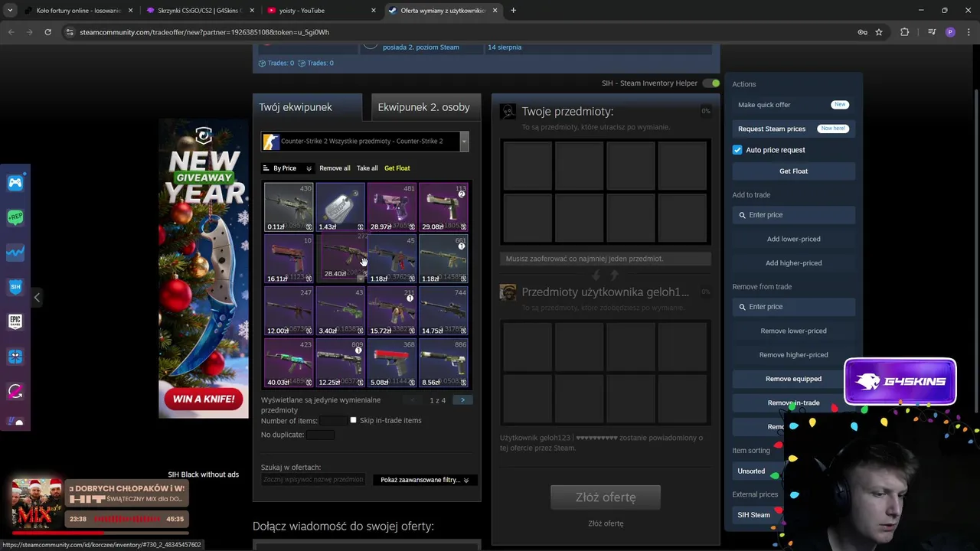The width and height of the screenshot is (980, 551).
Task: Click yellow Get Float link above items
Action: (x=397, y=168)
